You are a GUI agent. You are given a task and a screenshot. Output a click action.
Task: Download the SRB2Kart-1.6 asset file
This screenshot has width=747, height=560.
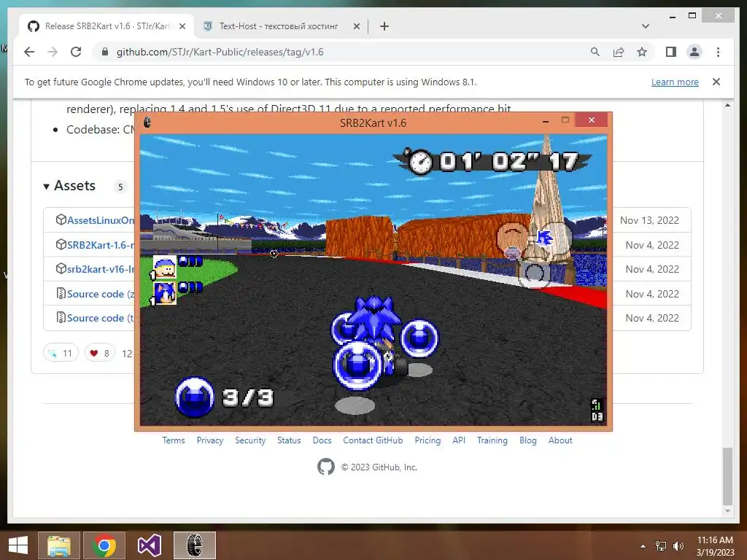click(x=100, y=245)
